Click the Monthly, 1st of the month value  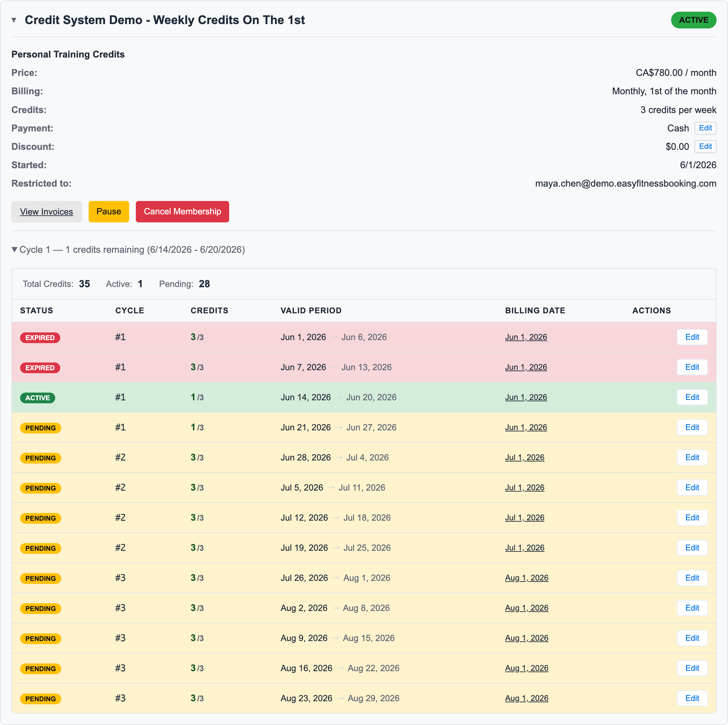click(664, 91)
